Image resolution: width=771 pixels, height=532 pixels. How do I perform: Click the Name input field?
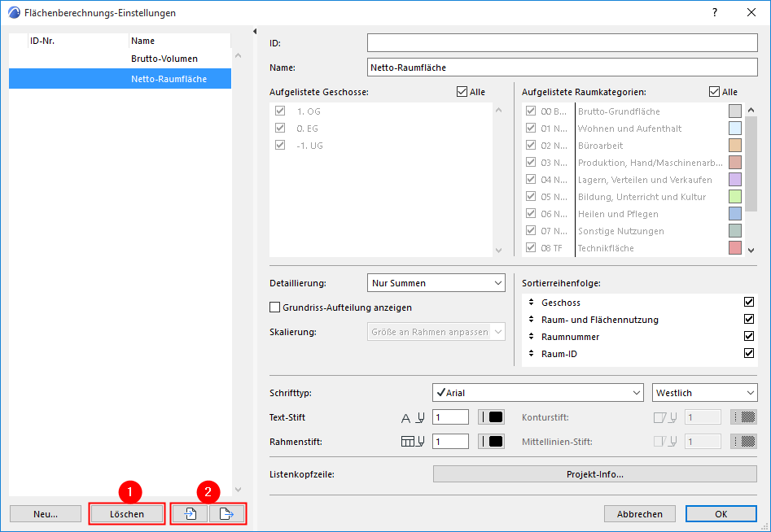coord(562,68)
